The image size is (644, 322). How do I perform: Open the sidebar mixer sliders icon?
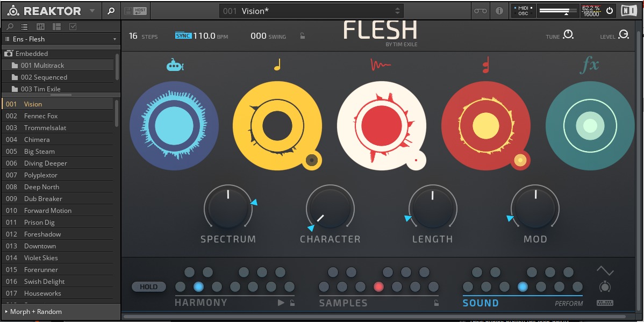(40, 27)
